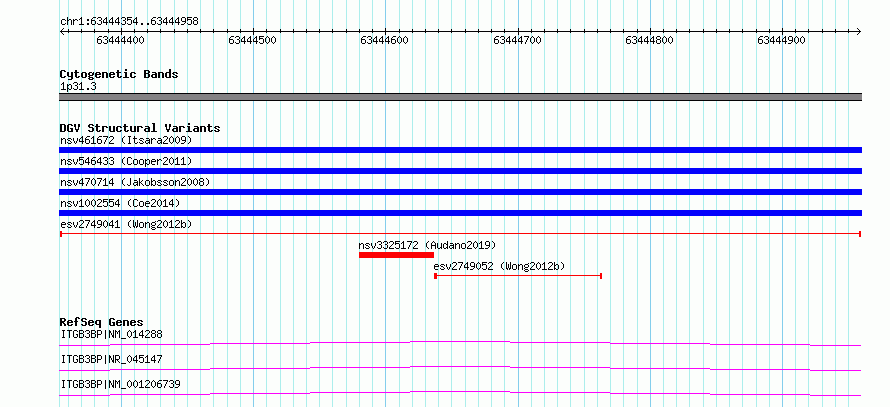Click ruler position 63444900

782,40
